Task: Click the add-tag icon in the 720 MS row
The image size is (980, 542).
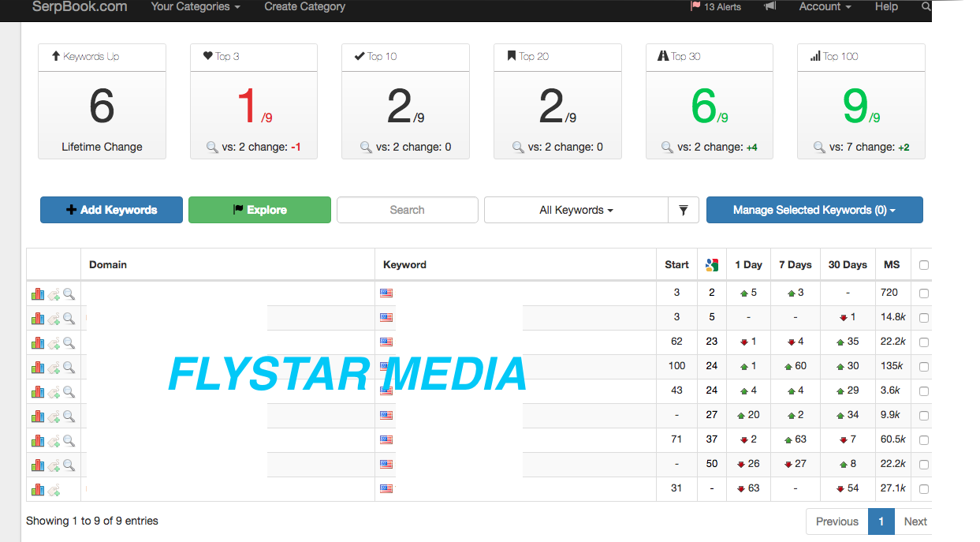Action: point(54,294)
